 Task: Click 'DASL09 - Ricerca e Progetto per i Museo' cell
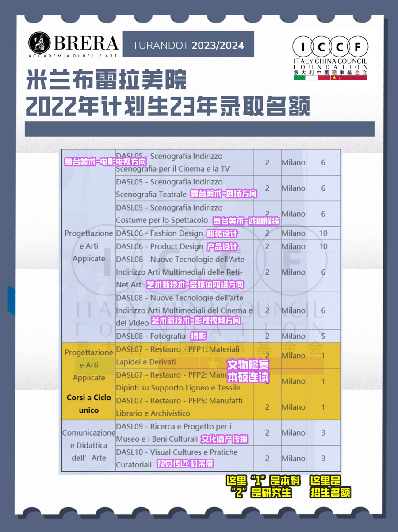click(x=184, y=433)
